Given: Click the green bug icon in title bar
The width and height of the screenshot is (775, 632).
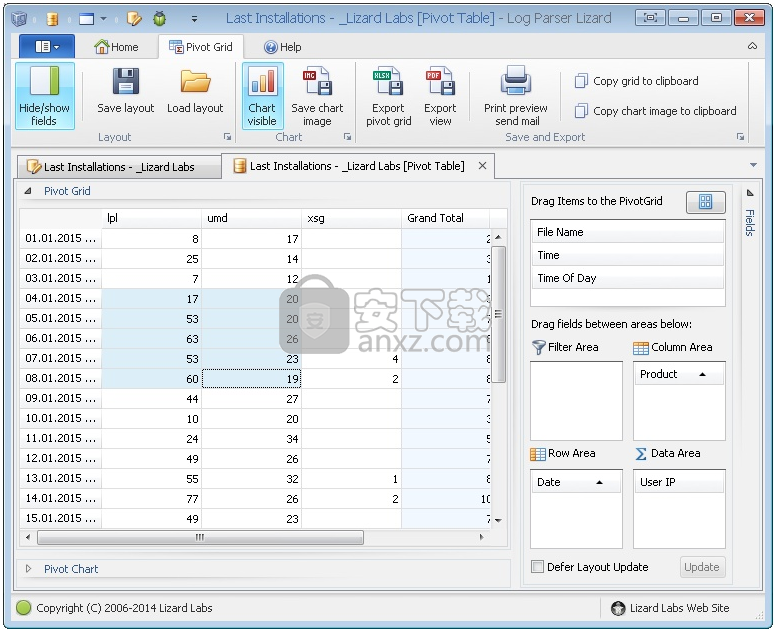Looking at the screenshot, I should pos(159,19).
